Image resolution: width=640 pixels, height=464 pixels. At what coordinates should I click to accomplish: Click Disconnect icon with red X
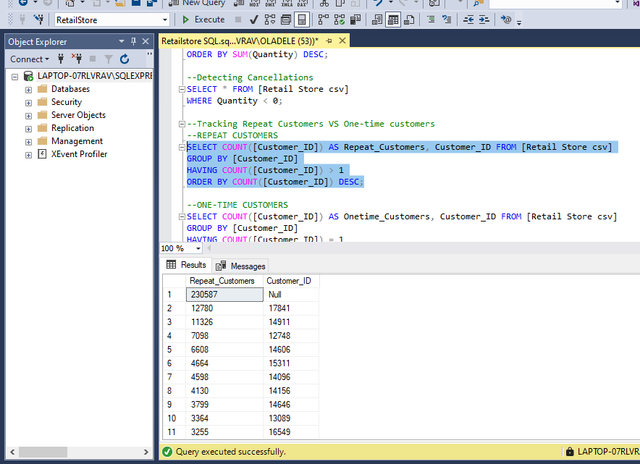[x=77, y=59]
